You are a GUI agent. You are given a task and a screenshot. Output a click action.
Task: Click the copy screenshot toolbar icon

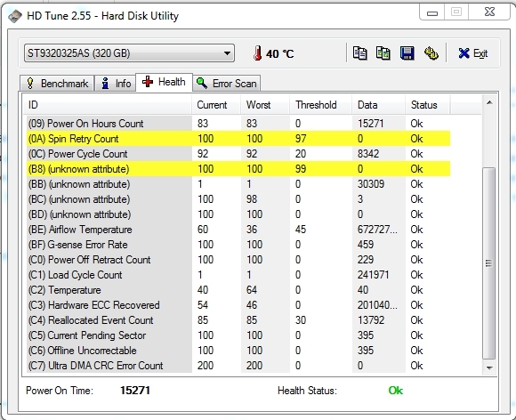pos(383,53)
